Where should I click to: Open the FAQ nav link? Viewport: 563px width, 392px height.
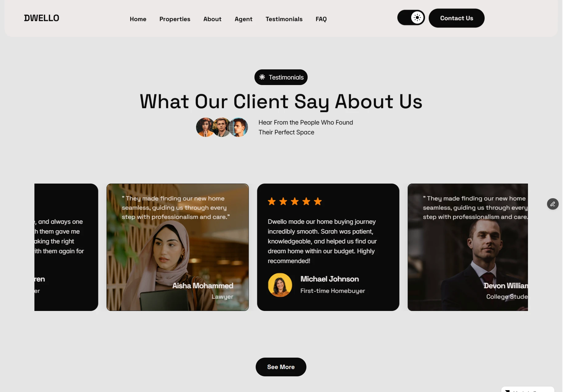tap(321, 19)
